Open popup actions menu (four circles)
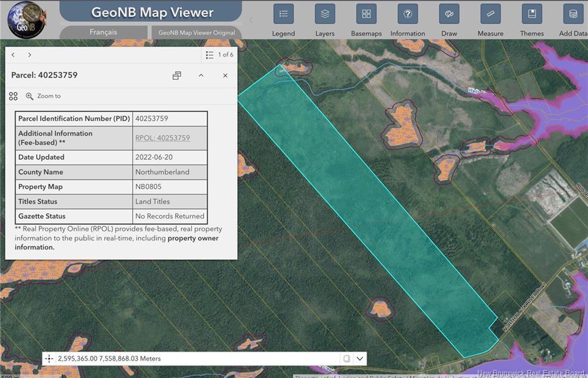588x378 pixels. [14, 96]
